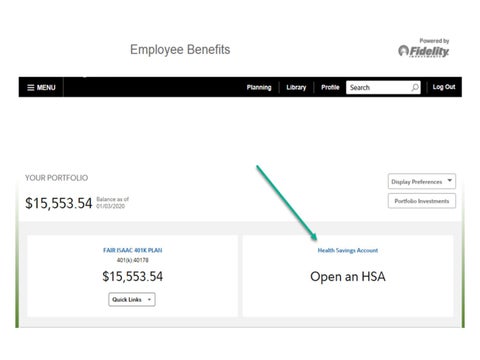The image size is (480, 360).
Task: Expand the Quick Links dropdown
Action: tap(132, 299)
